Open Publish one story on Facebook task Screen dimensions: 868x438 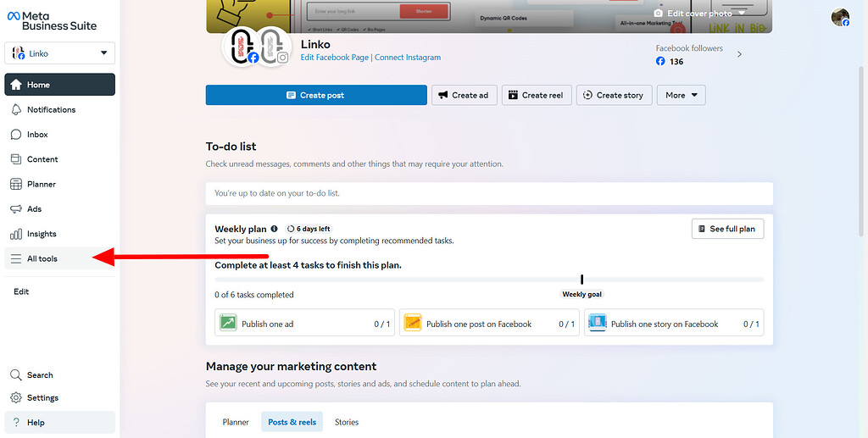[x=674, y=323]
